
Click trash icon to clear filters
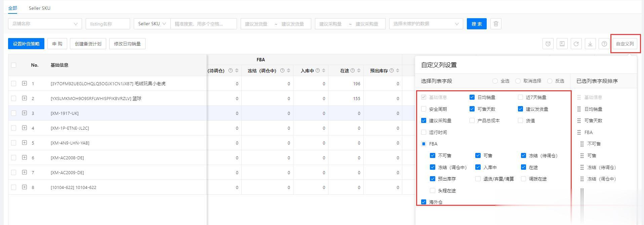[x=496, y=24]
